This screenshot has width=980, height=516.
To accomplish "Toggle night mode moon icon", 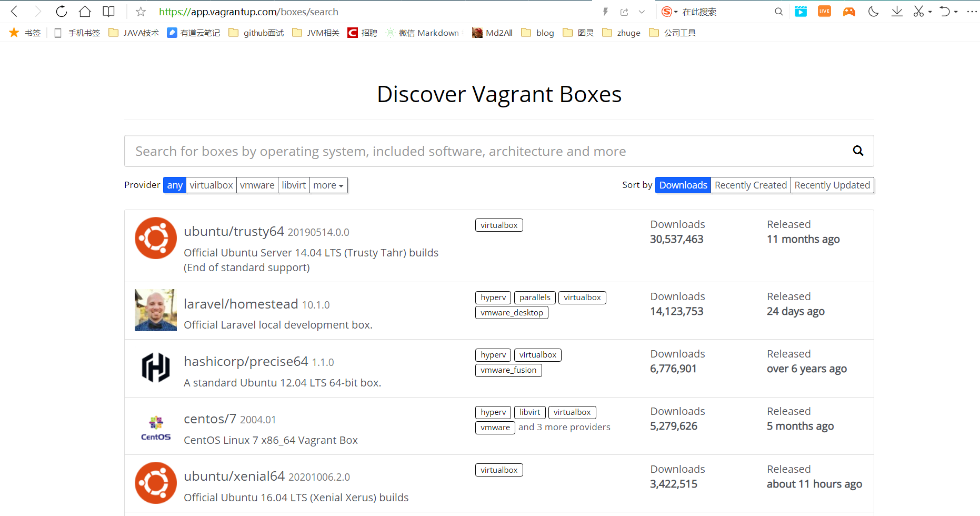I will coord(873,12).
